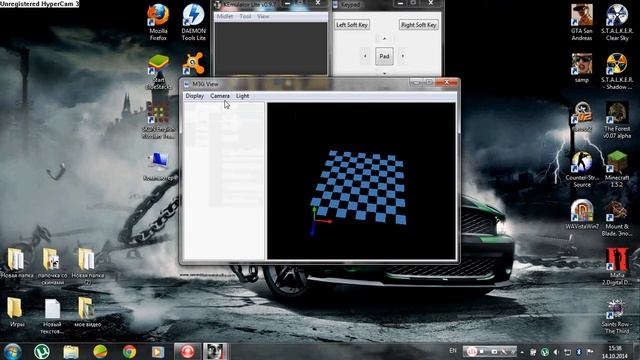Screen dimensions: 640x360
Task: Select the orange avast desktop icon
Action: [193, 64]
